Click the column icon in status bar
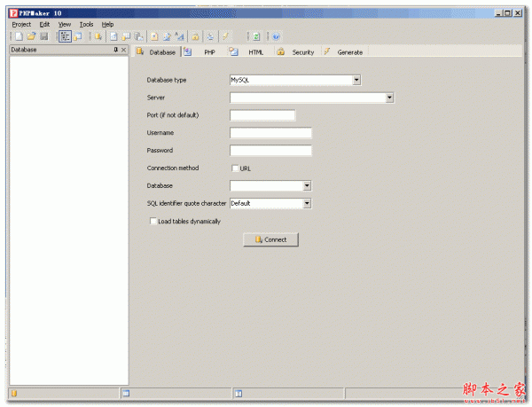 click(x=239, y=394)
